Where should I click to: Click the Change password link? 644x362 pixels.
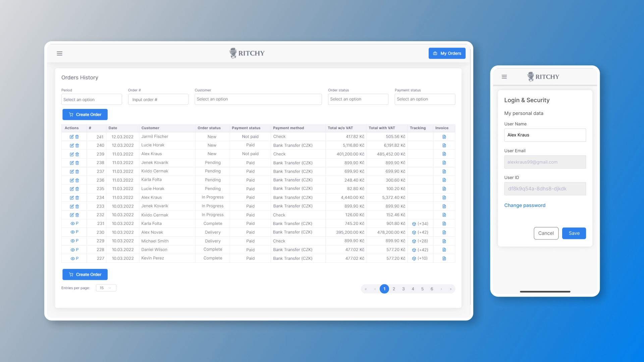525,205
